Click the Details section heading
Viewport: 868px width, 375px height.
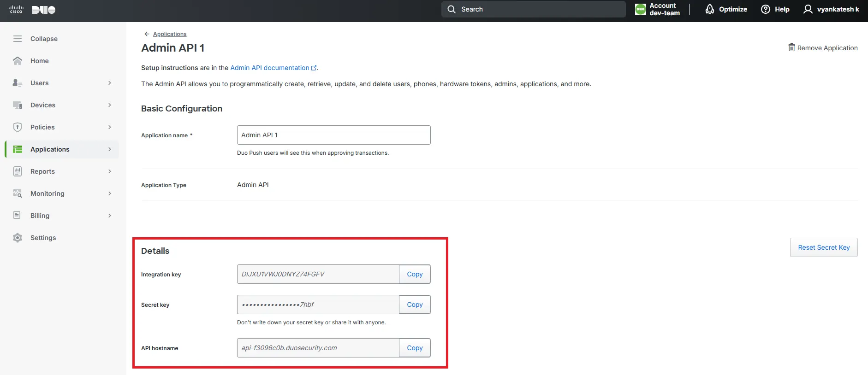155,251
